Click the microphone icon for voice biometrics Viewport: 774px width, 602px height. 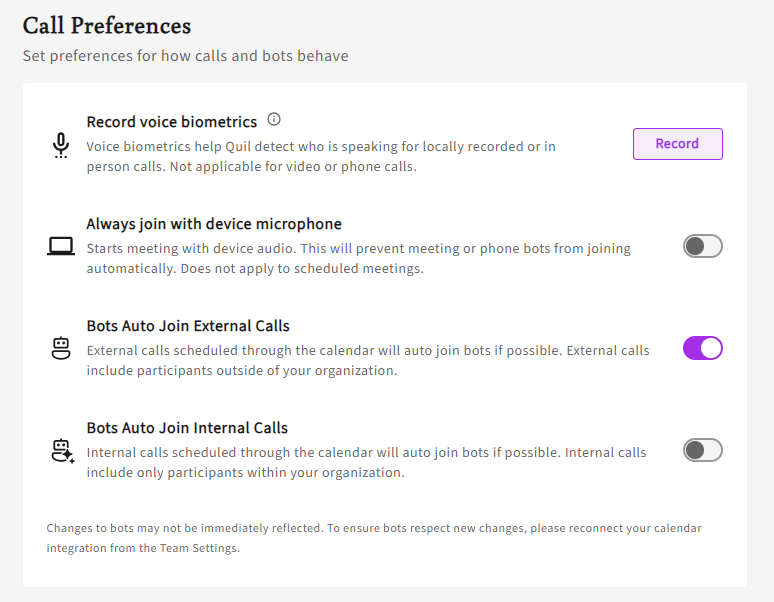click(x=61, y=145)
